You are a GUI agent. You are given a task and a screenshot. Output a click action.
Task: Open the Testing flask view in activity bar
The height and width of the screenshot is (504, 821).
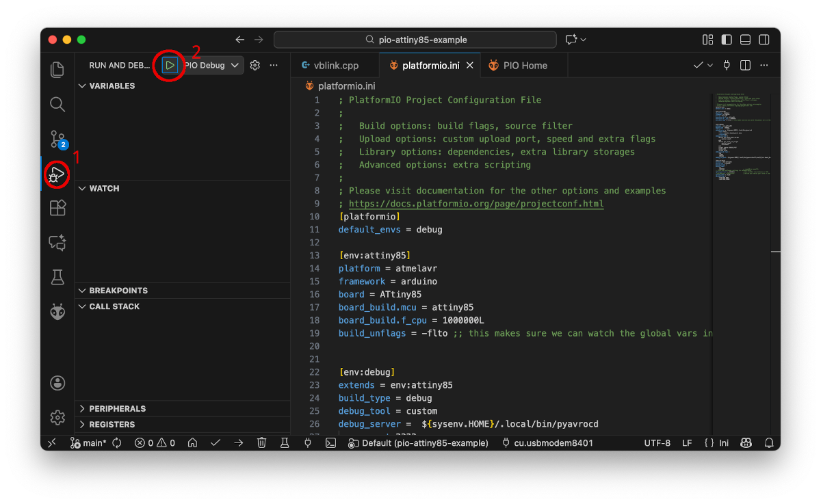coord(57,277)
